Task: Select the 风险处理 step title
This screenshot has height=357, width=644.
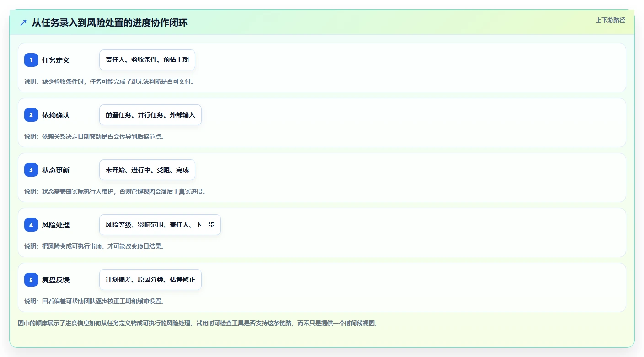Action: click(x=56, y=225)
